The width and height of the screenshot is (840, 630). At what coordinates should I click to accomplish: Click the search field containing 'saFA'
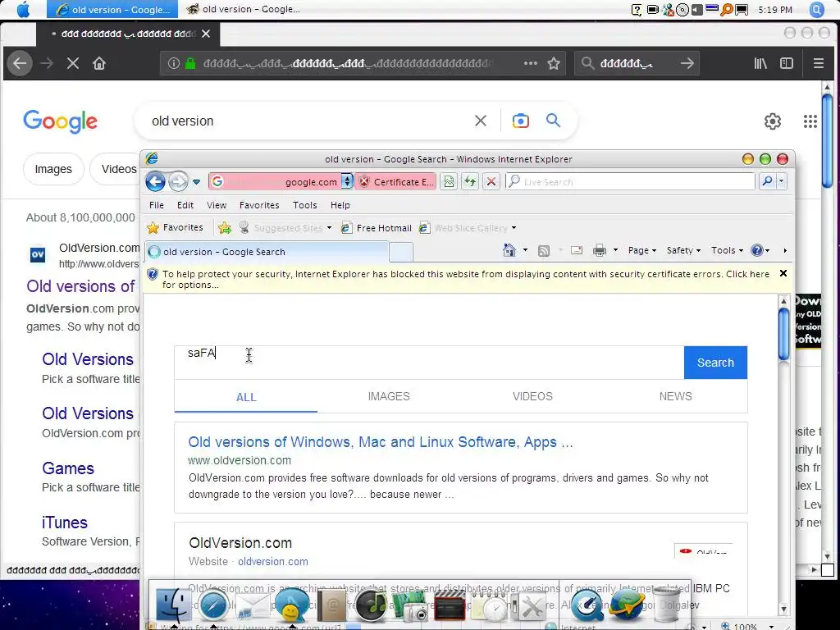[428, 362]
